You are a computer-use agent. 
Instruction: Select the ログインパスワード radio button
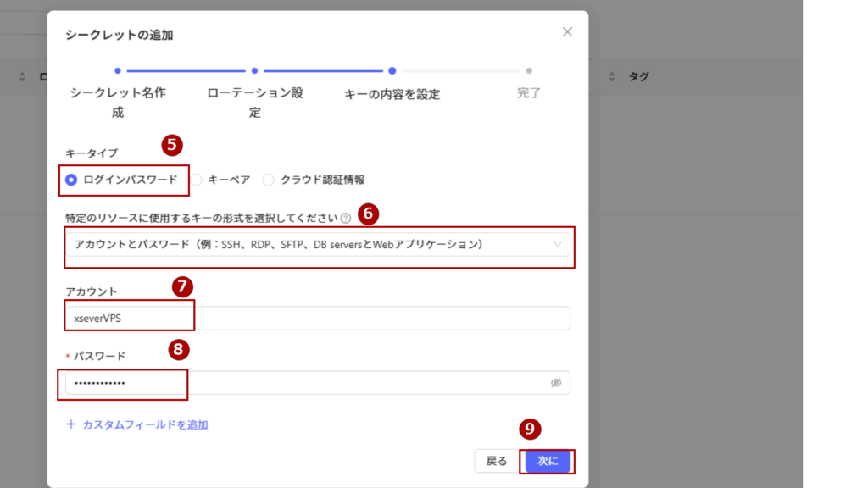pyautogui.click(x=72, y=180)
